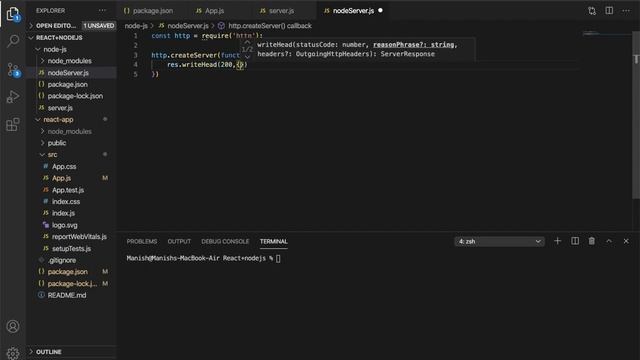Open the Debug Console panel tab
Image resolution: width=640 pixels, height=360 pixels.
[225, 242]
